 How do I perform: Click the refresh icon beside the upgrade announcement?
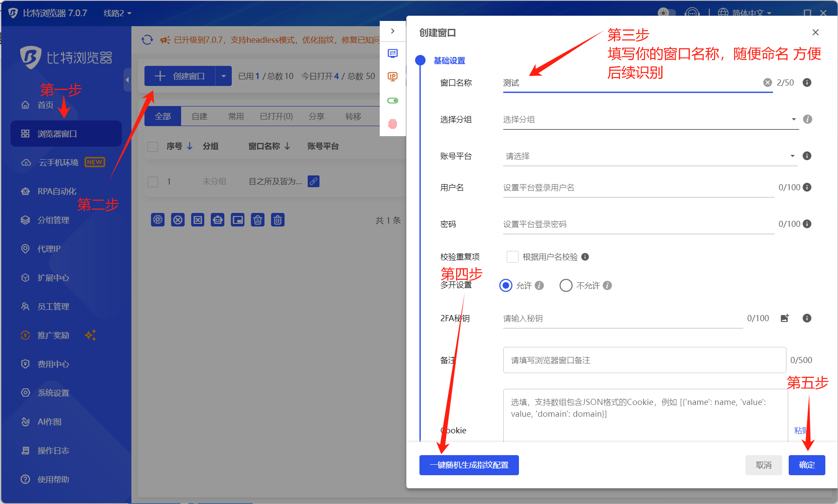pos(147,40)
